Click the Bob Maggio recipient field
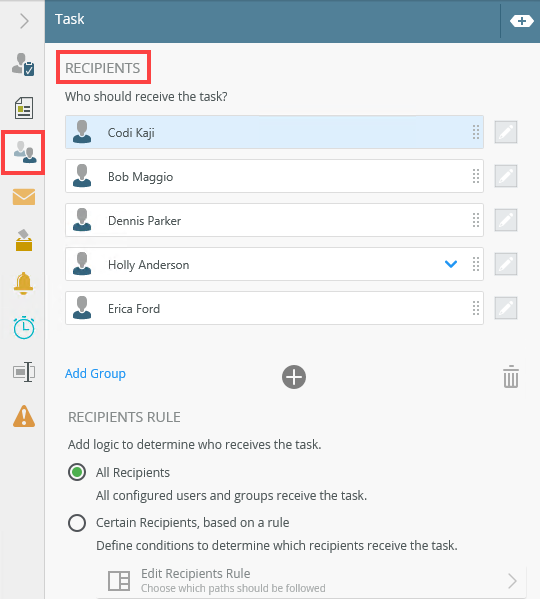Image resolution: width=540 pixels, height=599 pixels. (274, 176)
